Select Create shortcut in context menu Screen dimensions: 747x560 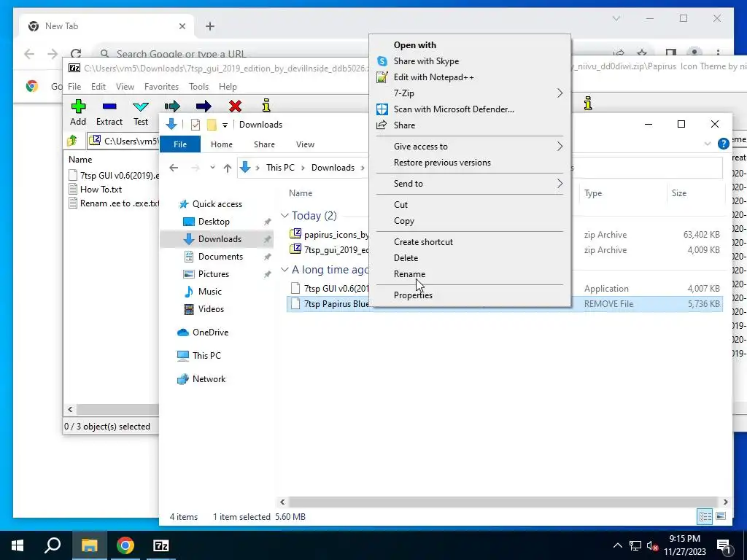pos(423,242)
